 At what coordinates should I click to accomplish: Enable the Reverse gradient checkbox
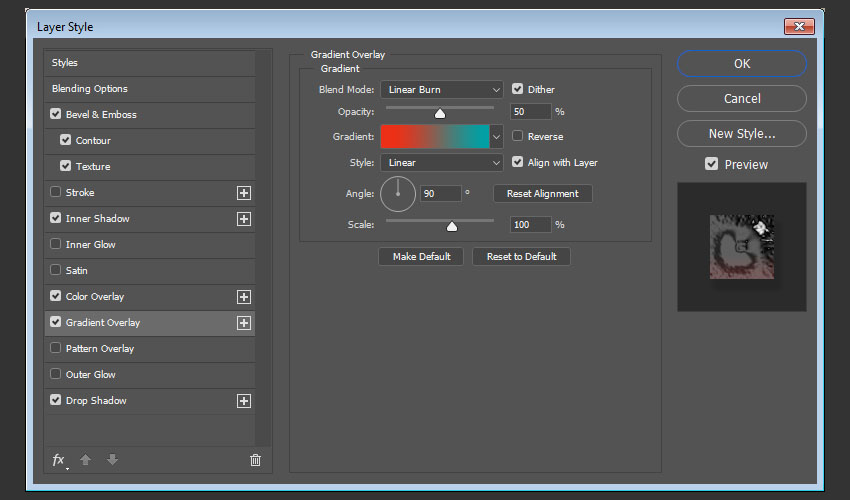coord(518,136)
